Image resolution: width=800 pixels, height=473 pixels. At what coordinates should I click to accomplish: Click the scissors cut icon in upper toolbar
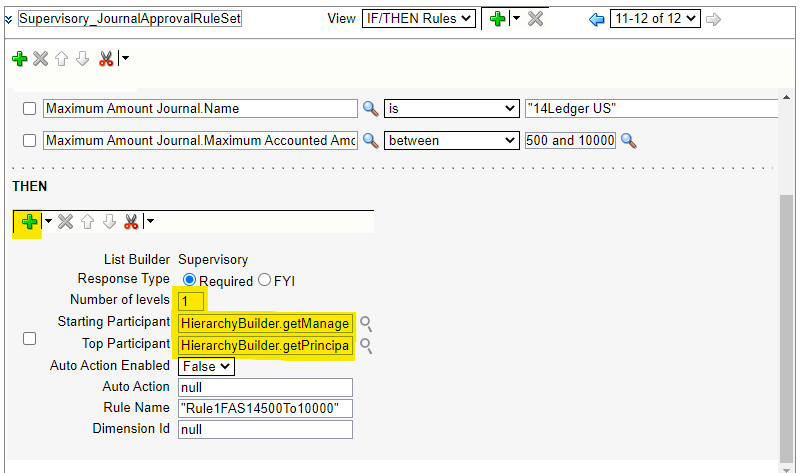tap(106, 59)
